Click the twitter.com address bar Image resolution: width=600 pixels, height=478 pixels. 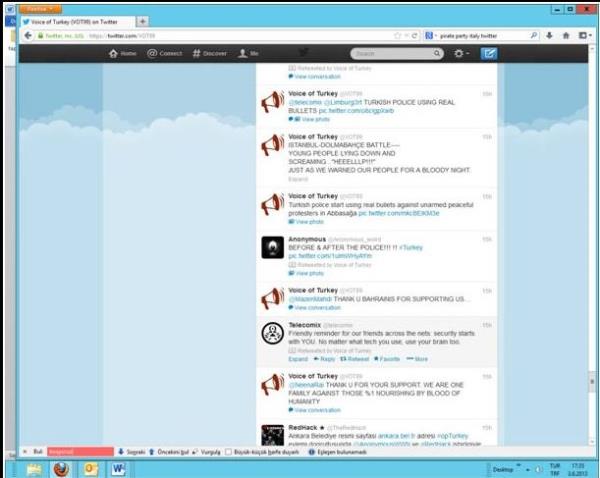click(214, 36)
